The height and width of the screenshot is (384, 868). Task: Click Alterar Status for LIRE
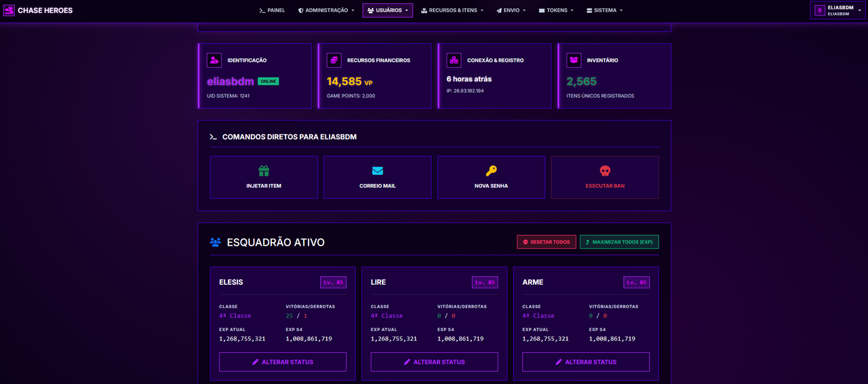435,362
